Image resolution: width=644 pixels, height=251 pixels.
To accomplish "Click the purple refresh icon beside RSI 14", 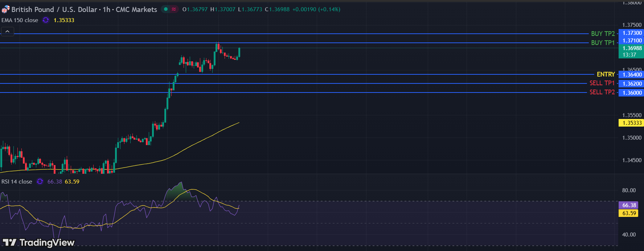I will [40, 182].
